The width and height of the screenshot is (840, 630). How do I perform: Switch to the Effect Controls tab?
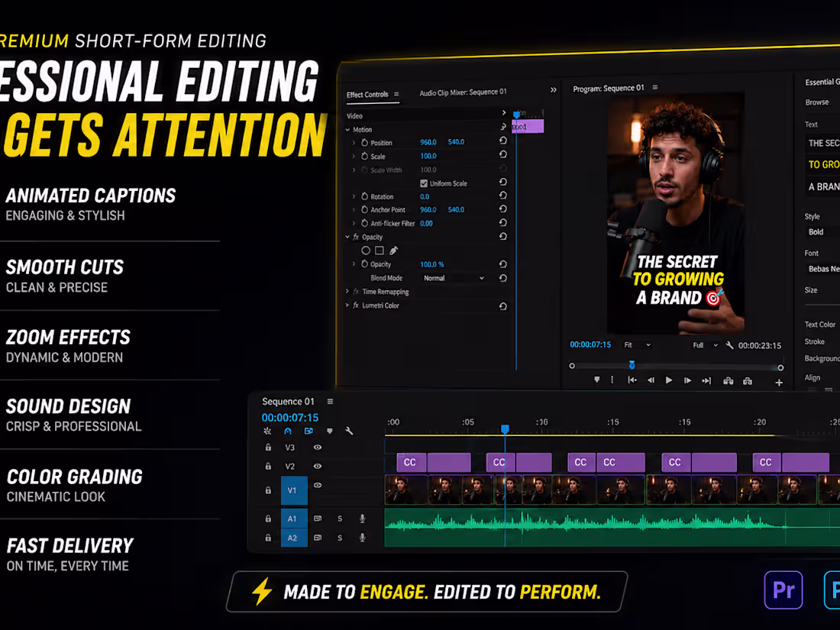(x=367, y=94)
